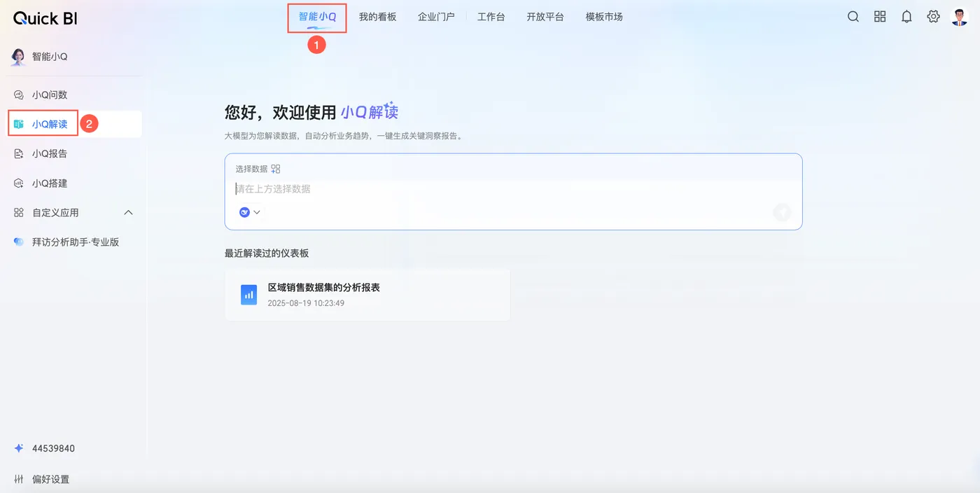980x493 pixels.
Task: Click the blue chart icon on dashboard card
Action: [248, 295]
